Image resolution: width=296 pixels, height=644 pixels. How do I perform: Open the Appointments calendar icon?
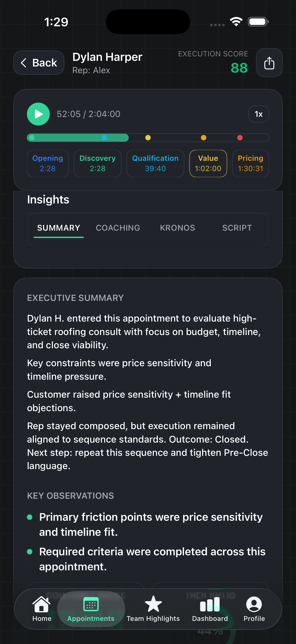coord(91,604)
